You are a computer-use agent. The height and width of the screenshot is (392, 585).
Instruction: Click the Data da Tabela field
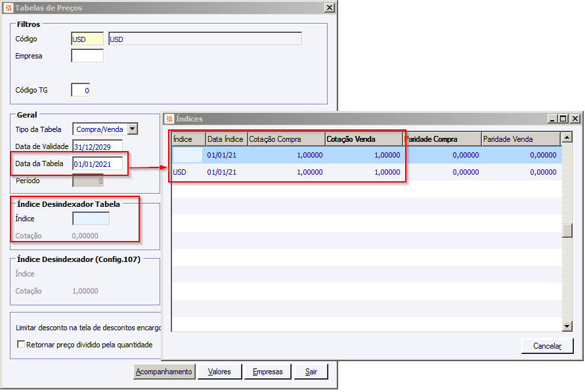(x=98, y=163)
